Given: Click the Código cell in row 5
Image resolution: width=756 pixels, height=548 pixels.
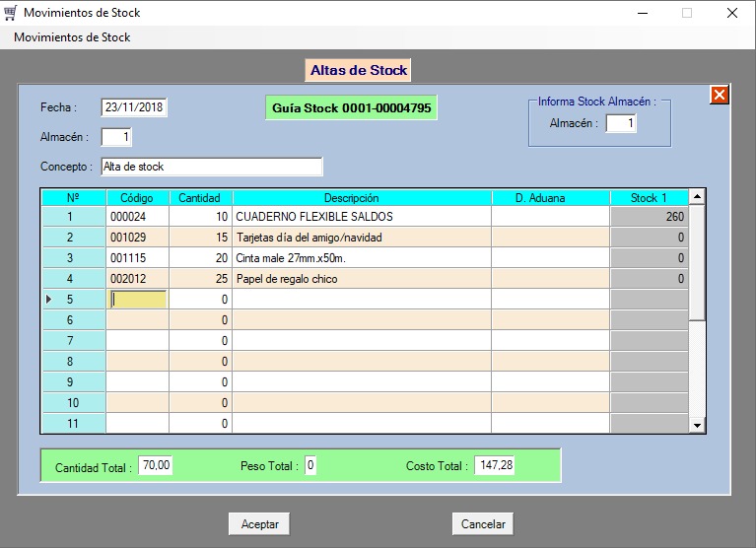Looking at the screenshot, I should 137,300.
